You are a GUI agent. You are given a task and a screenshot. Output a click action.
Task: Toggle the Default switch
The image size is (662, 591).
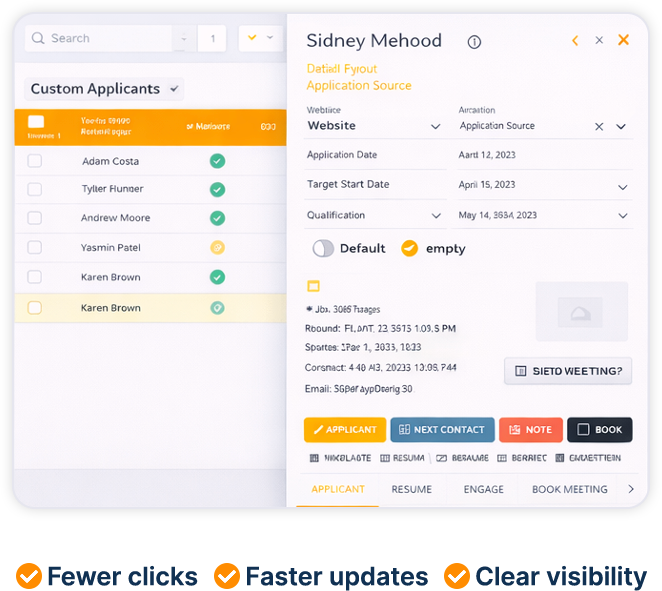click(323, 248)
